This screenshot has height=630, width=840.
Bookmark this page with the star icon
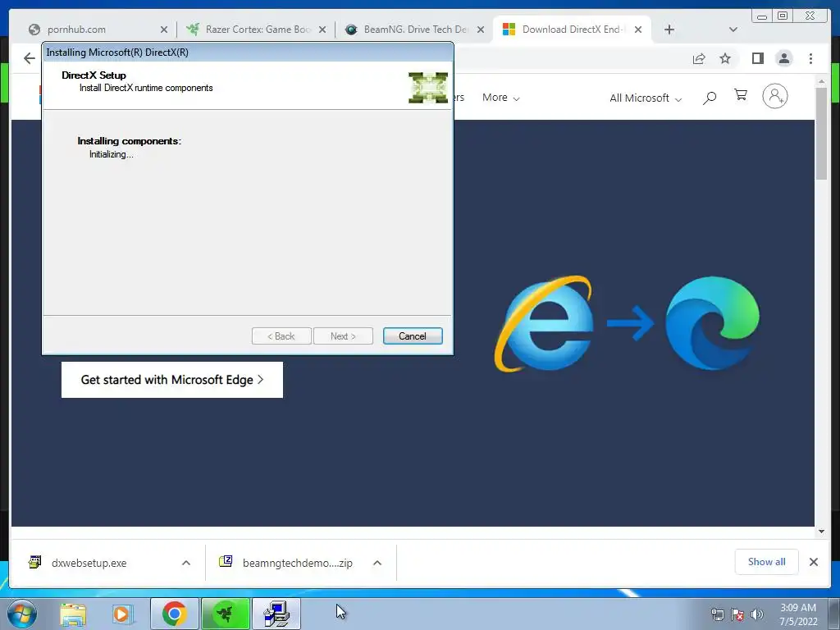point(725,58)
